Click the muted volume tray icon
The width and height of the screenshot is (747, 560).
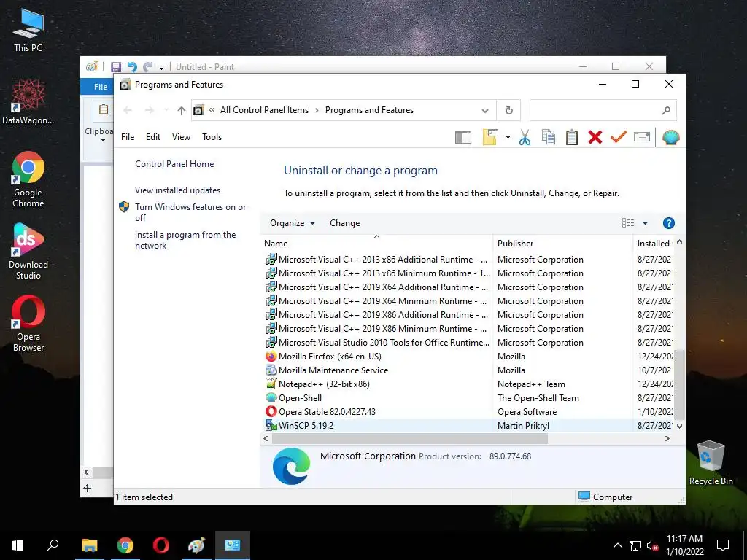click(652, 545)
